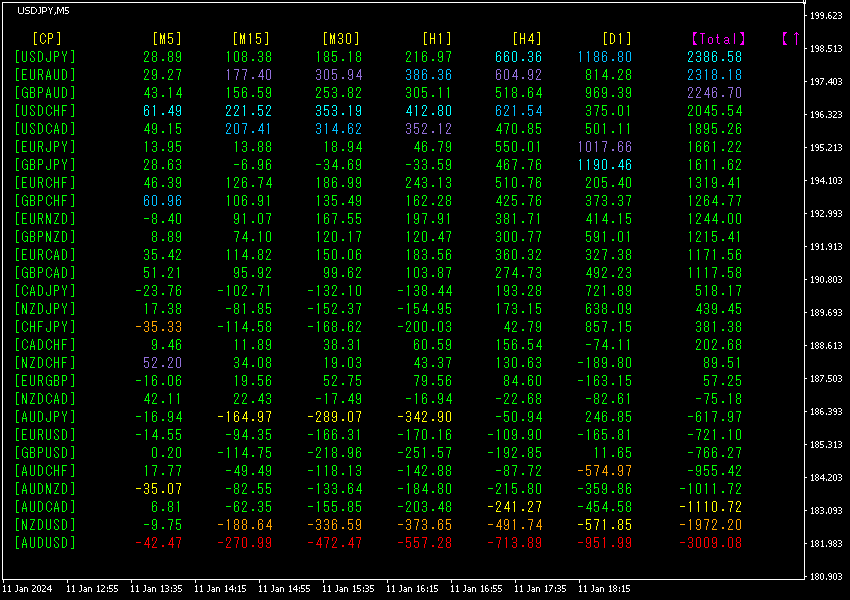Sort the table by the [Total] column
The image size is (850, 600).
(718, 38)
